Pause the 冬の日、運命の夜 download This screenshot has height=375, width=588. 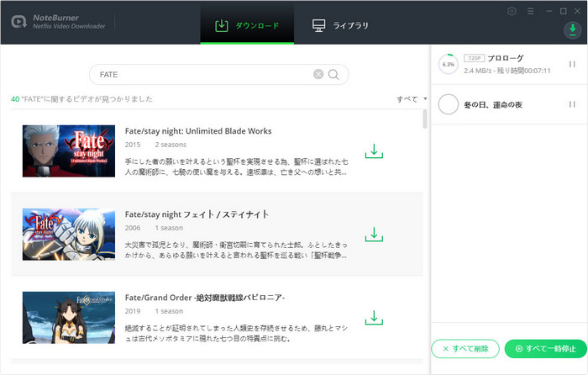572,104
